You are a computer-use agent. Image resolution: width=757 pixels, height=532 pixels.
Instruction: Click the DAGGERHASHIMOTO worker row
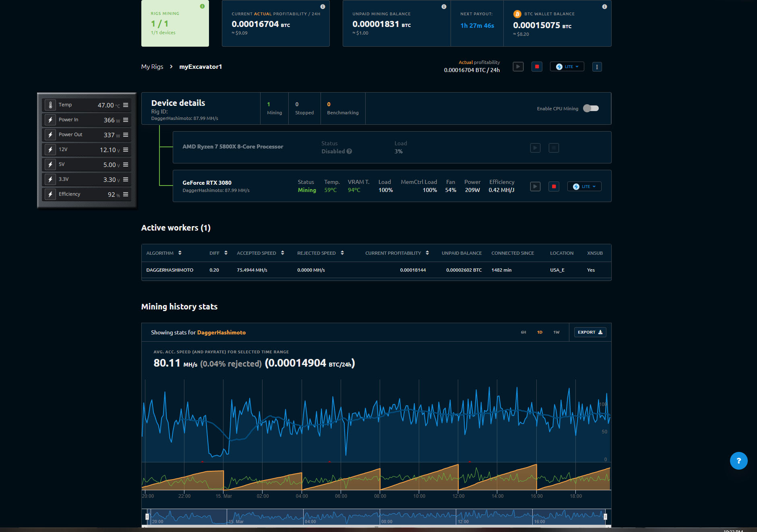click(x=376, y=270)
